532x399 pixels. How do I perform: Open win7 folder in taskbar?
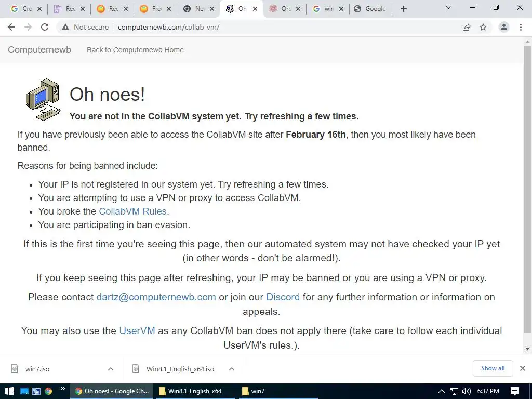pos(277,391)
